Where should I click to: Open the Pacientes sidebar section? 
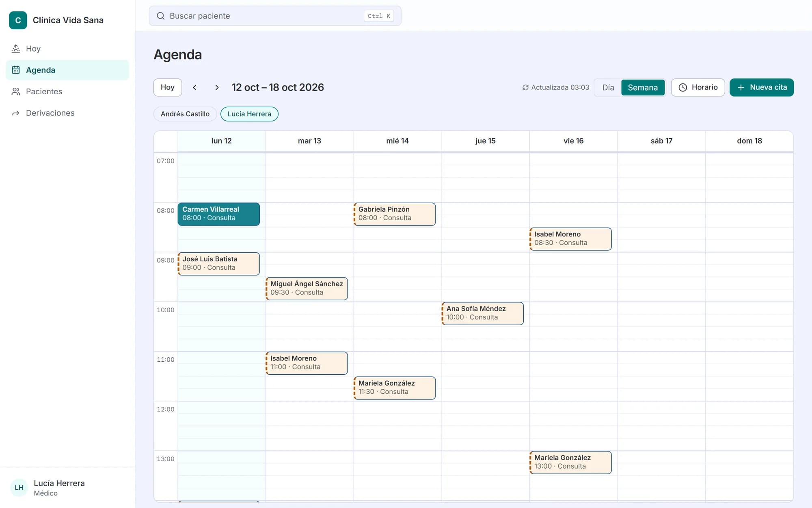(67, 91)
